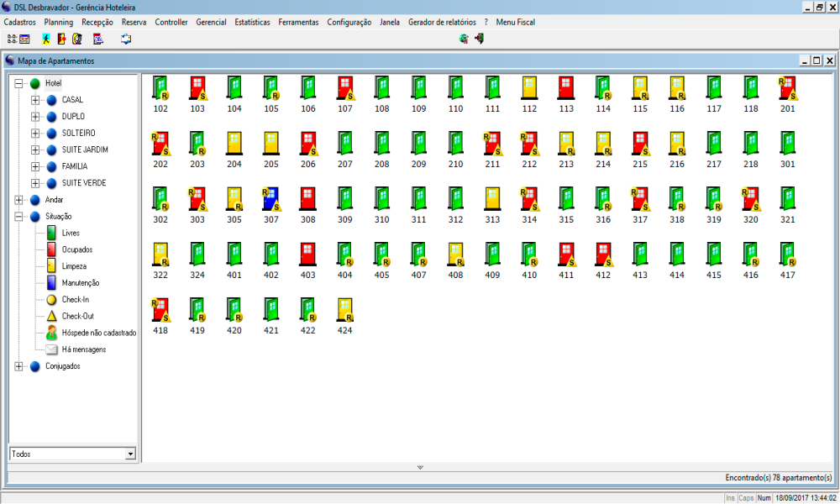Select apartment 424 yellow door
The width and height of the screenshot is (840, 504).
coord(345,310)
